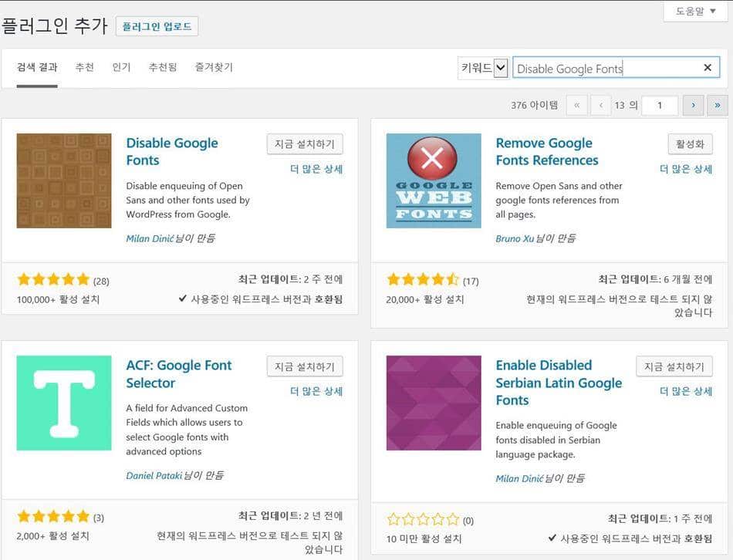Viewport: 733px width, 560px height.
Task: Click the « first-page icon
Action: 576,105
